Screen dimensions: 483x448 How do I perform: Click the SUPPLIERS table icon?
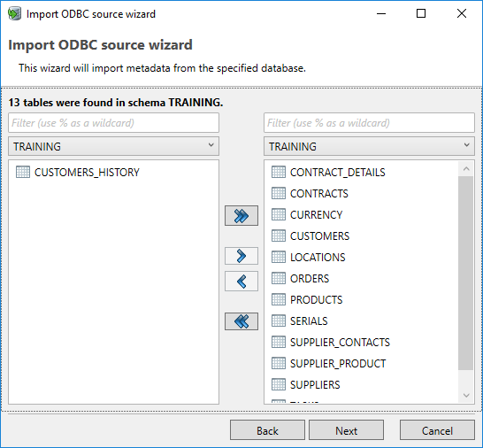pos(279,384)
